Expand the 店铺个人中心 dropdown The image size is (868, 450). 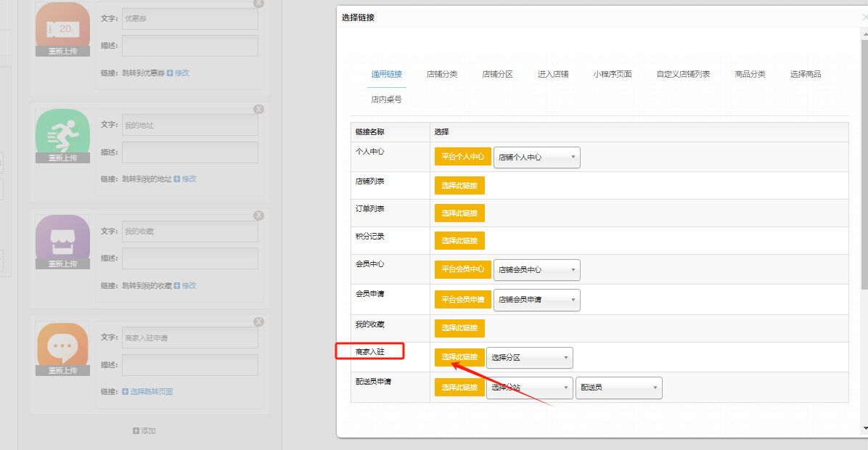536,157
